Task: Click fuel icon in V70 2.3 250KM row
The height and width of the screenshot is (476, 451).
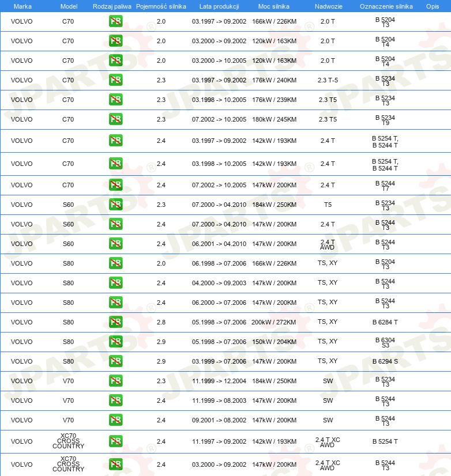Action: tap(115, 381)
